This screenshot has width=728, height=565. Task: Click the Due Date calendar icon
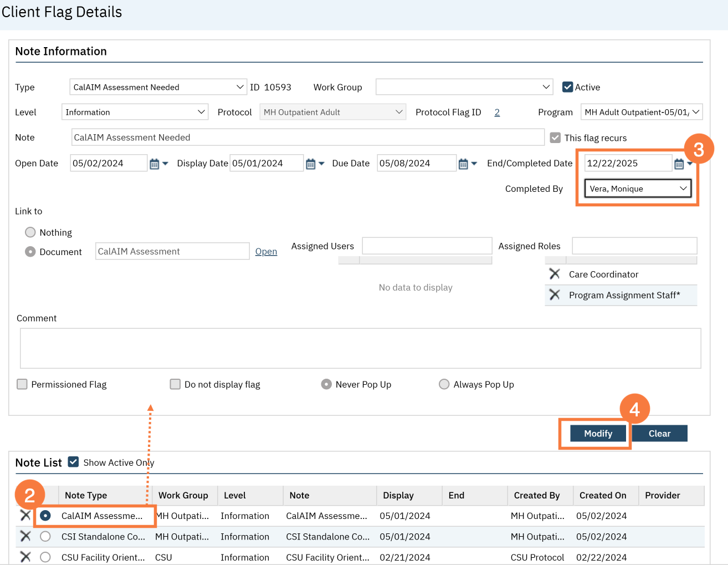464,164
